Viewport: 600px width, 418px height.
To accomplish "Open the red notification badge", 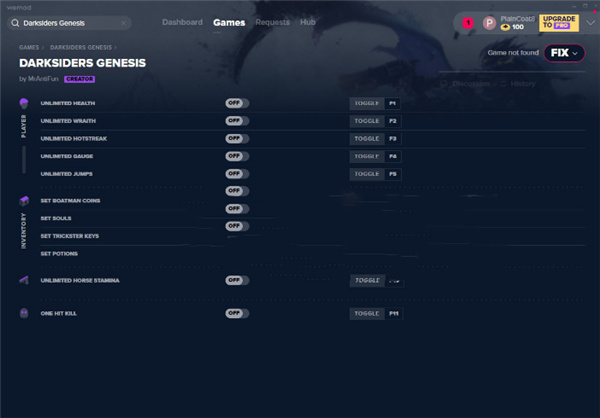I will pos(468,23).
